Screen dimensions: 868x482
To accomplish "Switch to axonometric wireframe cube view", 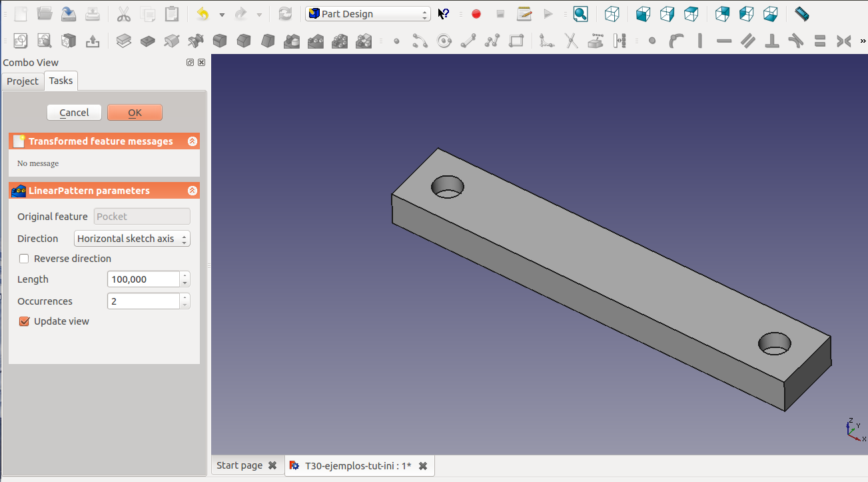I will [x=612, y=14].
